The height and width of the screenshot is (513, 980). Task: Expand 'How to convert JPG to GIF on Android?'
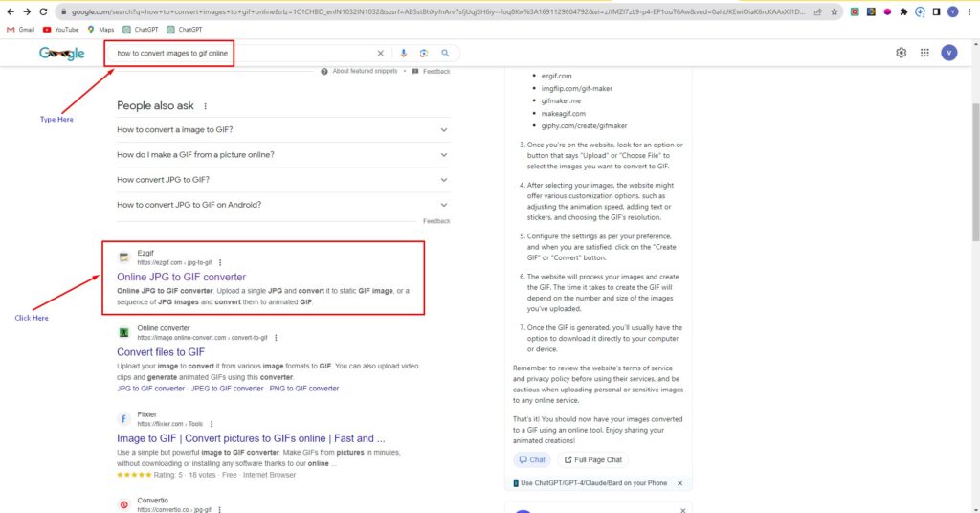[444, 205]
